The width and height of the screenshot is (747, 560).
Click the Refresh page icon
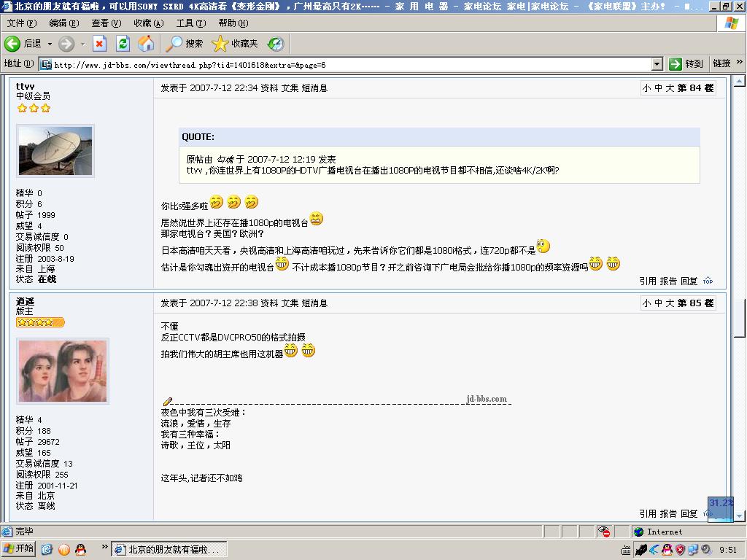(x=123, y=44)
